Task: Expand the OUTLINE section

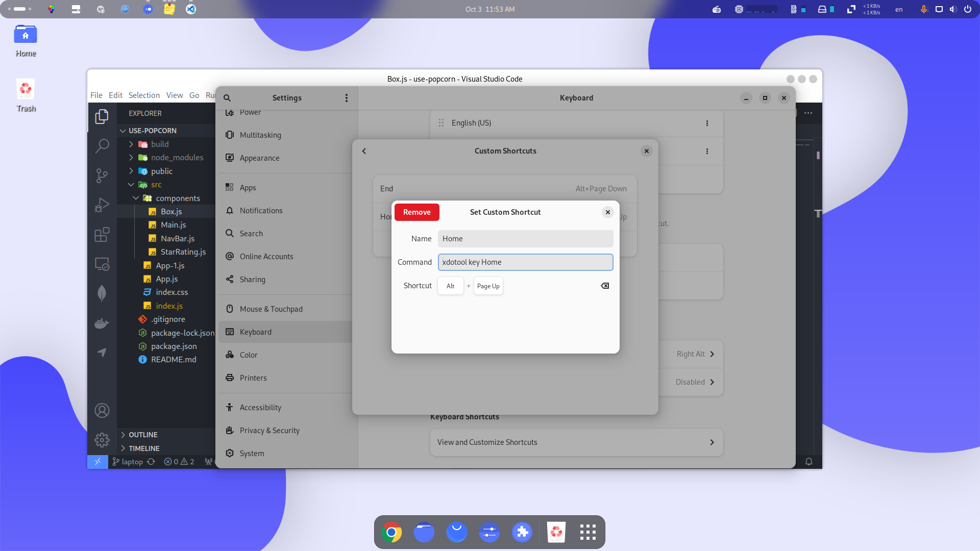Action: [142, 435]
